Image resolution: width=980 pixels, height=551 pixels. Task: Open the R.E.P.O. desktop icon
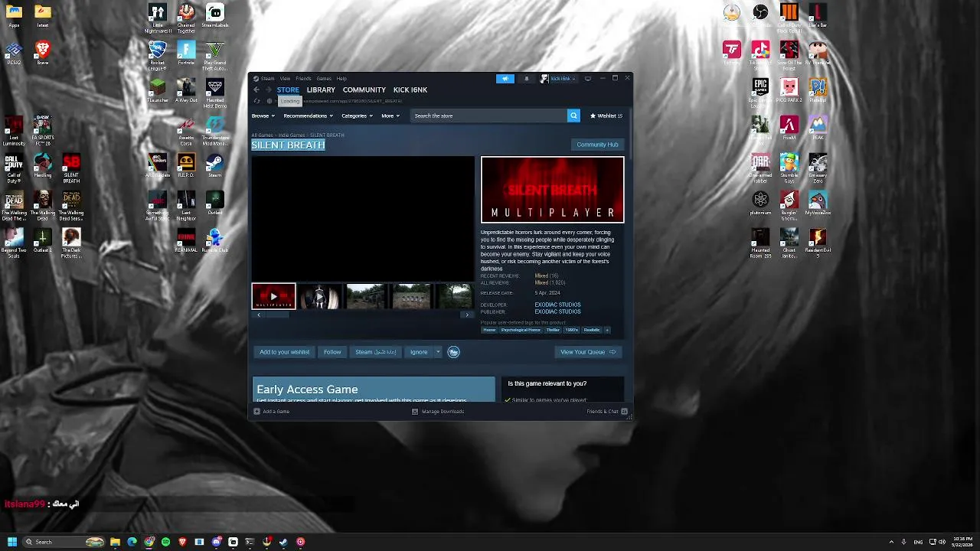pos(186,166)
